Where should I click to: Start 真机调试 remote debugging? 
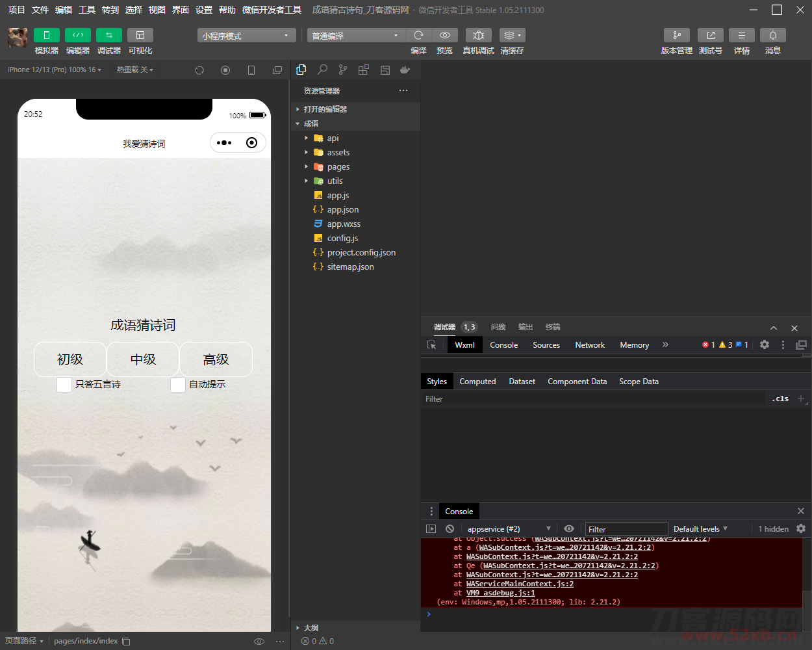coord(478,35)
